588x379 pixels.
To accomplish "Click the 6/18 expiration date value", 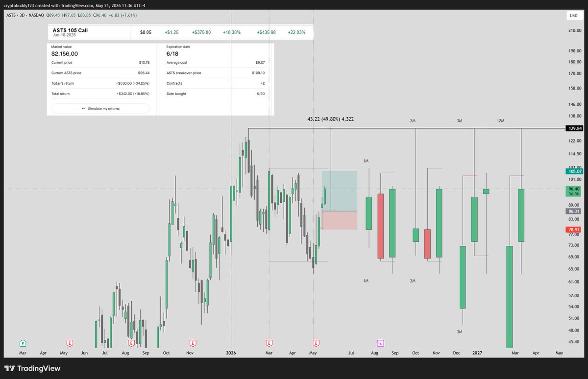I will pyautogui.click(x=172, y=54).
